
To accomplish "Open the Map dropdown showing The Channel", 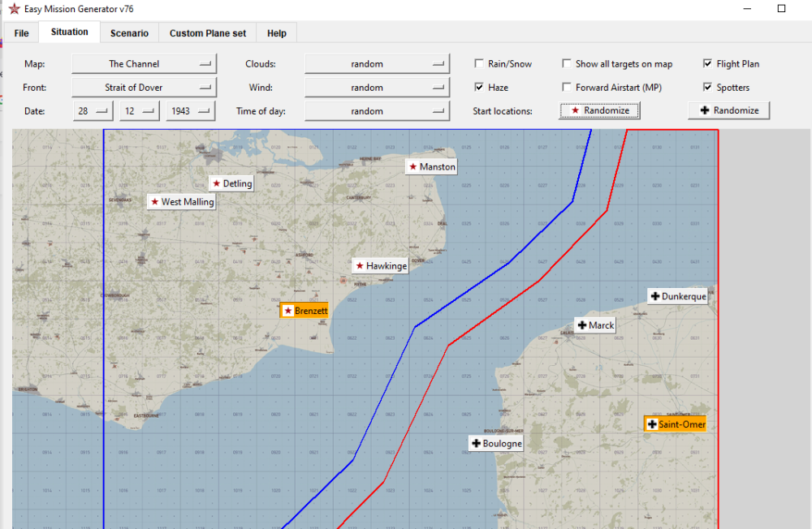I will [x=143, y=63].
